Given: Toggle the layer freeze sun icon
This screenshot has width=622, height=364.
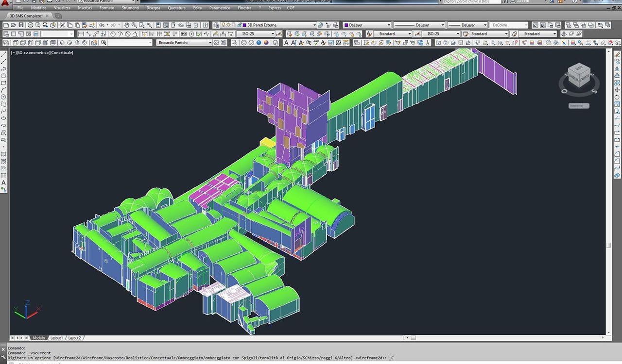Looking at the screenshot, I should point(228,25).
